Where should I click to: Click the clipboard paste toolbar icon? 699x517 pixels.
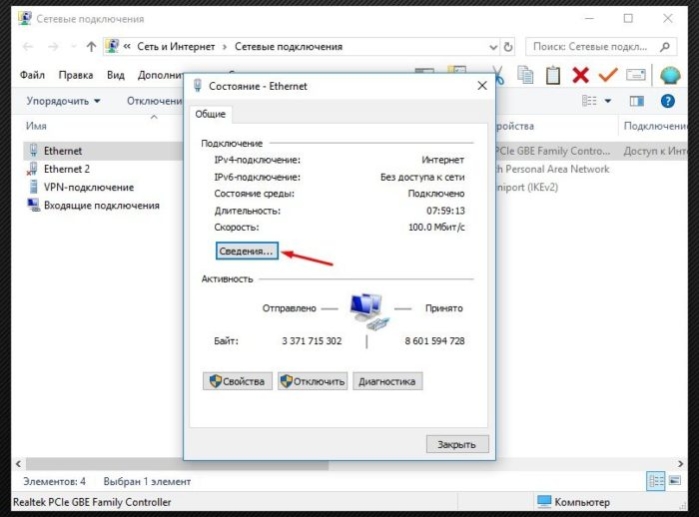553,75
